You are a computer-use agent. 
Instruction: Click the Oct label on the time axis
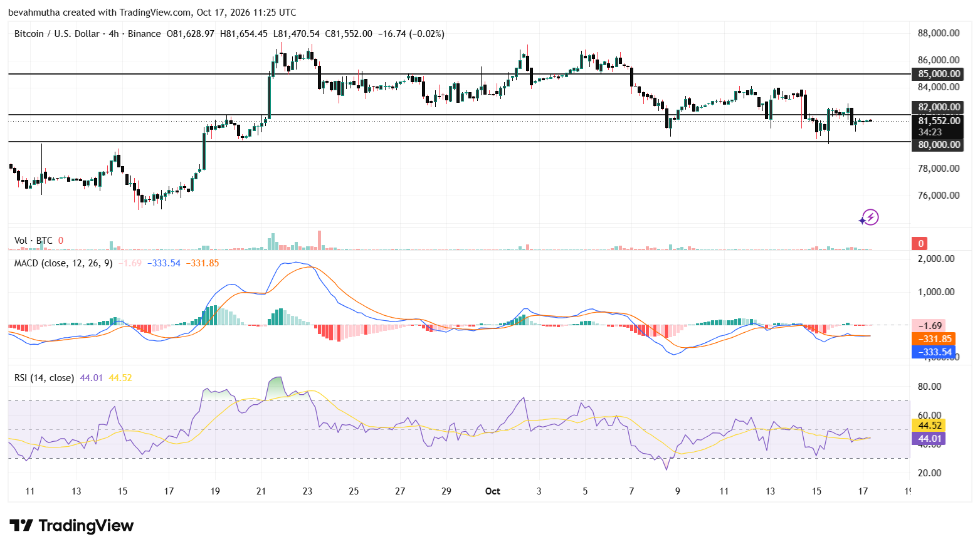click(x=493, y=491)
